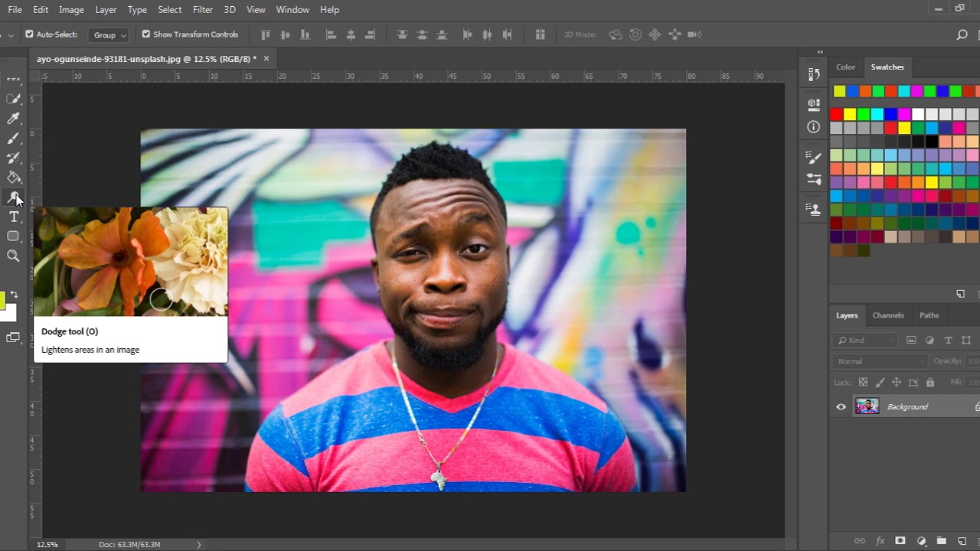Image resolution: width=980 pixels, height=551 pixels.
Task: Hide the Background layer with eye icon
Action: 841,407
